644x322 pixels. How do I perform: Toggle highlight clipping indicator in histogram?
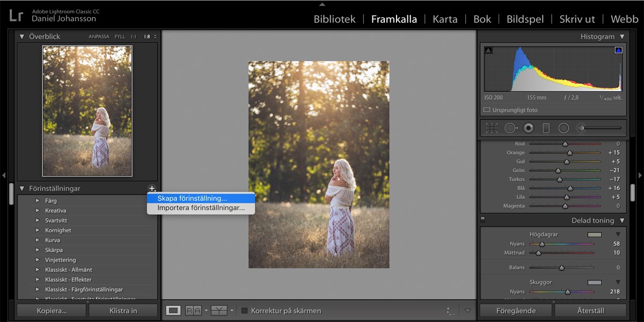click(x=618, y=50)
